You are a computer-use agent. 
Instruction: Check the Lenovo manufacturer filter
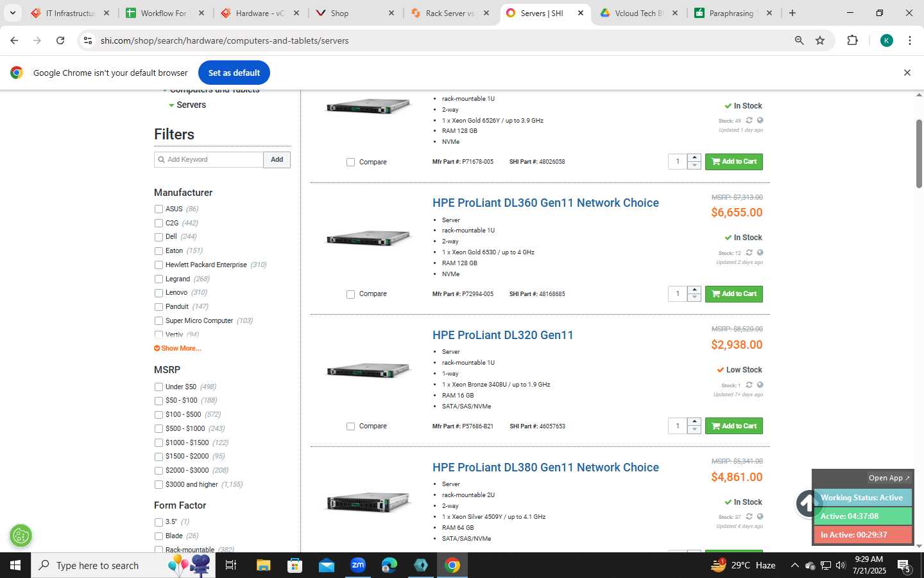[x=158, y=293]
